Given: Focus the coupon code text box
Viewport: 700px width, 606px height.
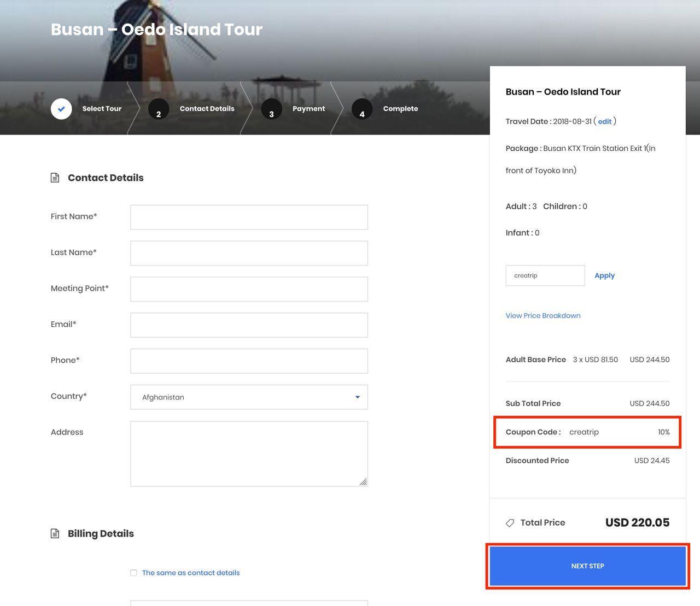Looking at the screenshot, I should (x=545, y=275).
